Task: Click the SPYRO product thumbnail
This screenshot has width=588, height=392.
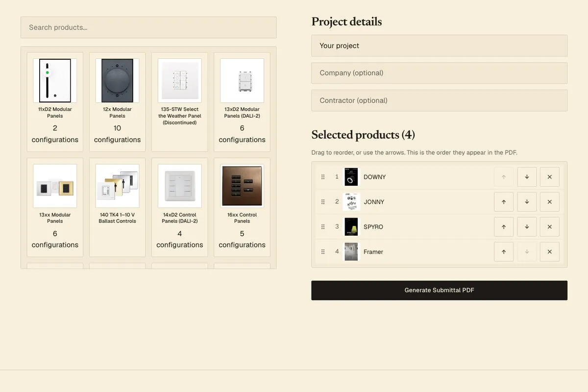Action: point(351,227)
